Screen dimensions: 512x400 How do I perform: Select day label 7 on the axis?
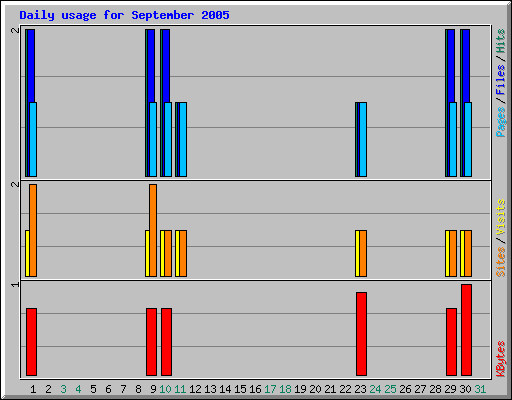click(123, 389)
